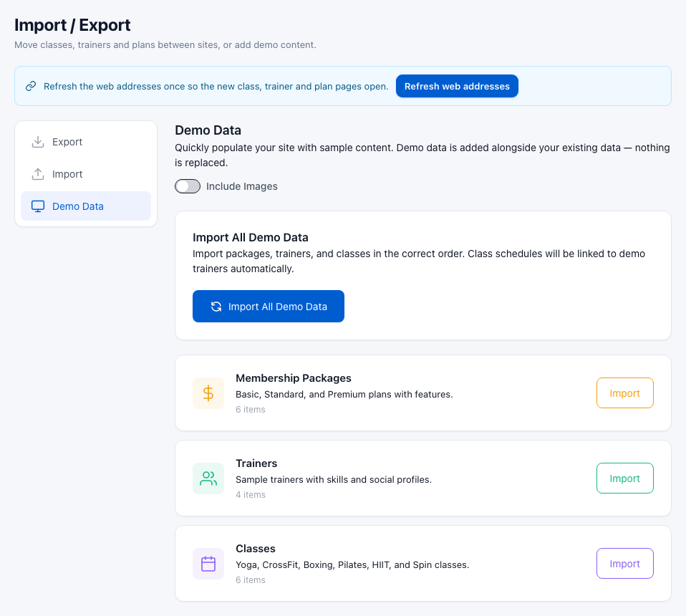
Task: Click "6 items" under Classes
Action: (x=251, y=580)
